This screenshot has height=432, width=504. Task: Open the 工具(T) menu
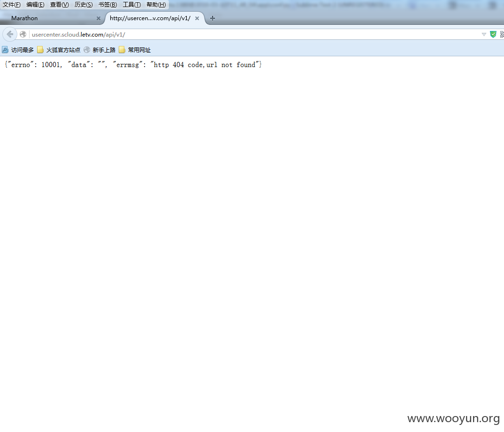(132, 5)
